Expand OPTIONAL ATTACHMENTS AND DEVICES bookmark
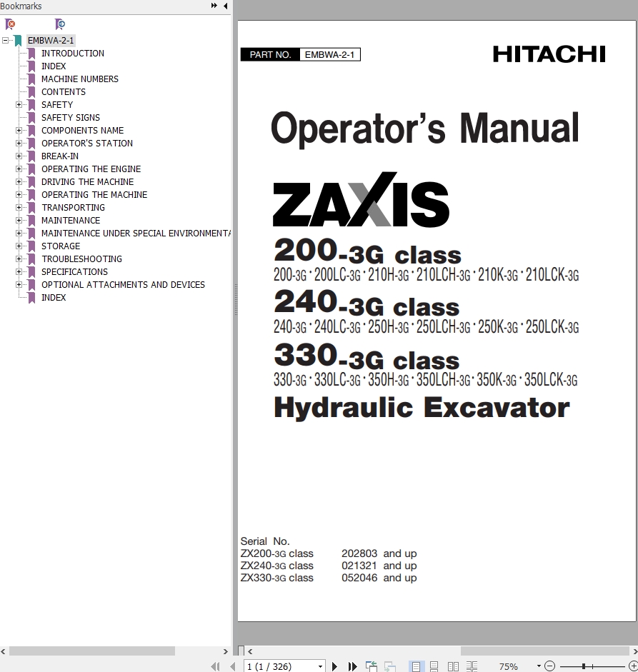Image resolution: width=638 pixels, height=672 pixels. point(19,284)
